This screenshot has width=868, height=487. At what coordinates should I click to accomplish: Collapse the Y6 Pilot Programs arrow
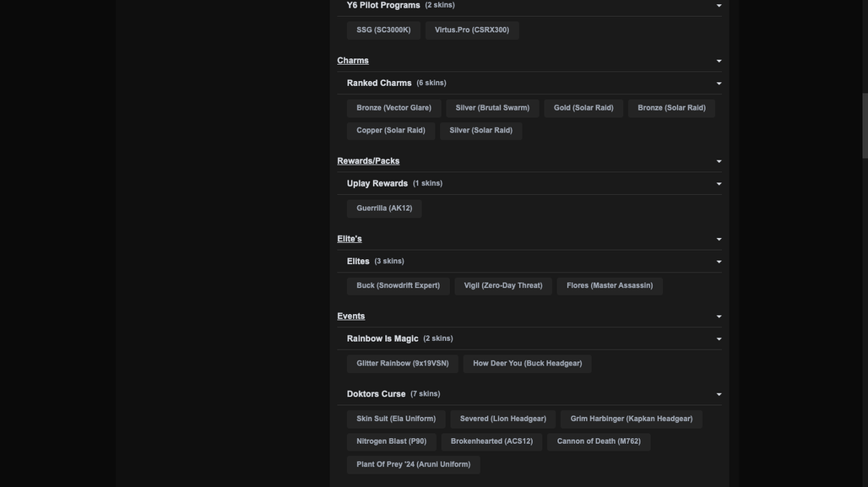tap(719, 6)
